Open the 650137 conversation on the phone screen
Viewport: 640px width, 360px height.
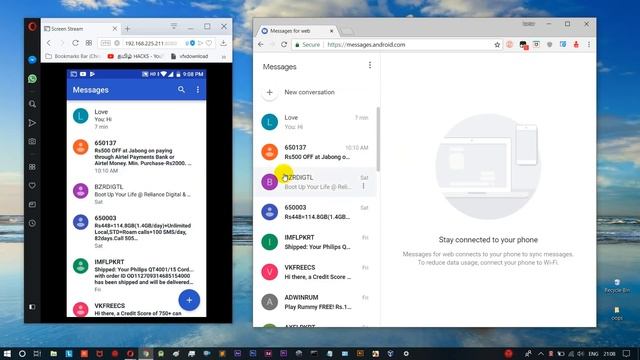click(x=136, y=156)
